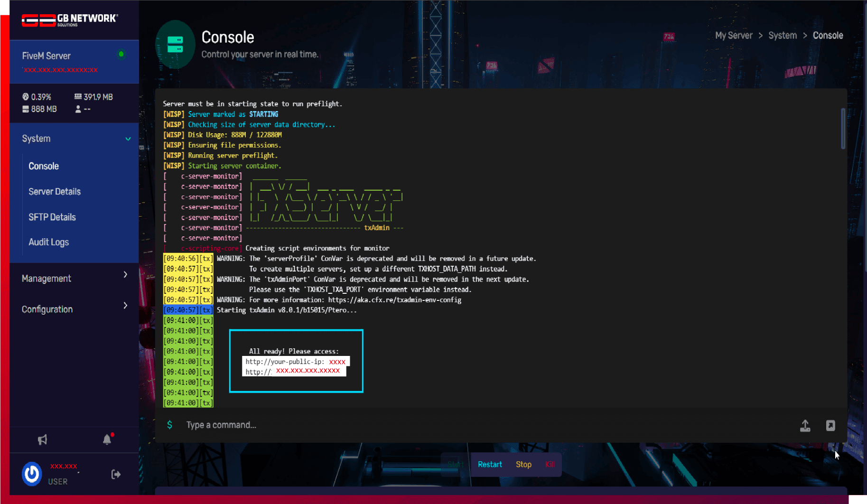
Task: Click the logout icon
Action: tap(116, 474)
